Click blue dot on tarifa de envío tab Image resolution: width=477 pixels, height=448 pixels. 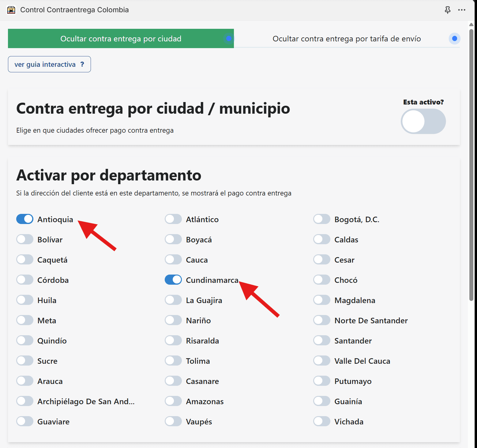[455, 39]
